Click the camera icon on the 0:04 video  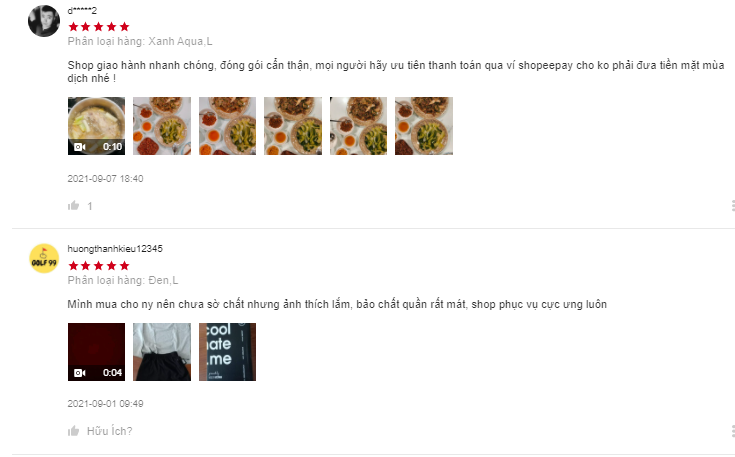tap(80, 373)
